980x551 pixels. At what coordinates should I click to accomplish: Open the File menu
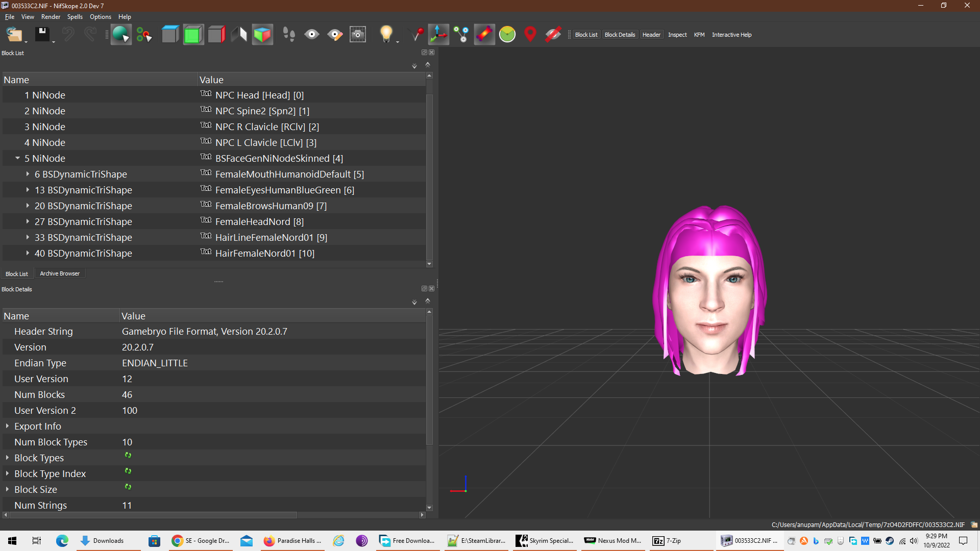click(10, 17)
